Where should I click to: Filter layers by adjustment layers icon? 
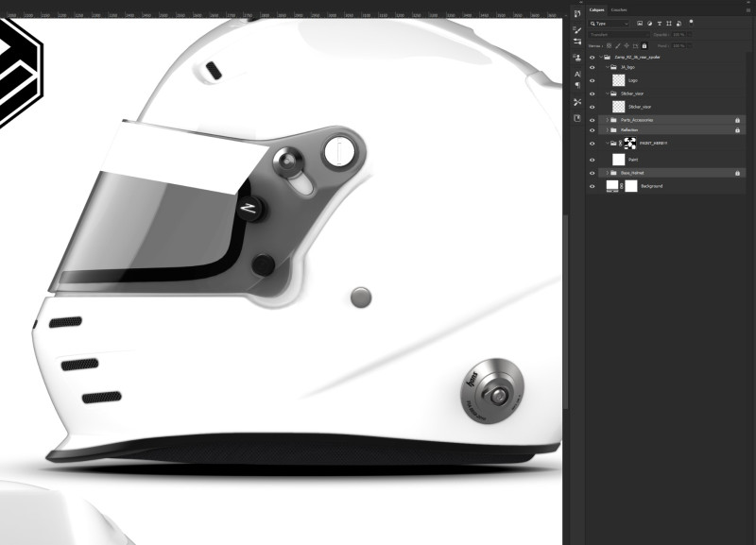point(649,24)
